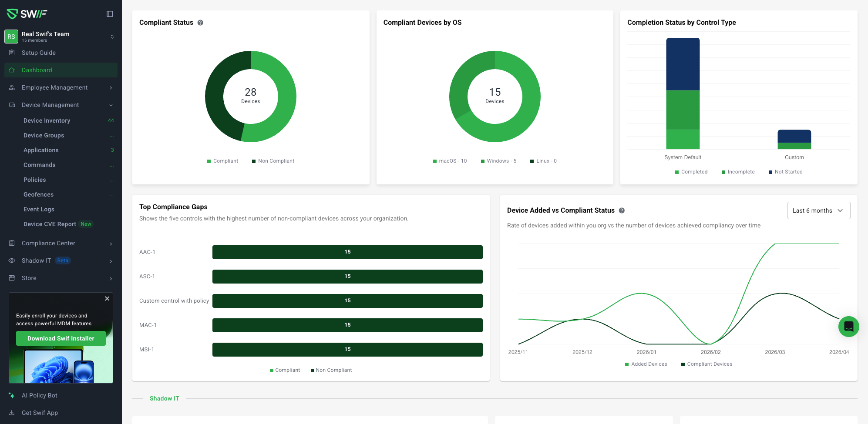Click the AAC-1 compliance gap bar

(347, 252)
